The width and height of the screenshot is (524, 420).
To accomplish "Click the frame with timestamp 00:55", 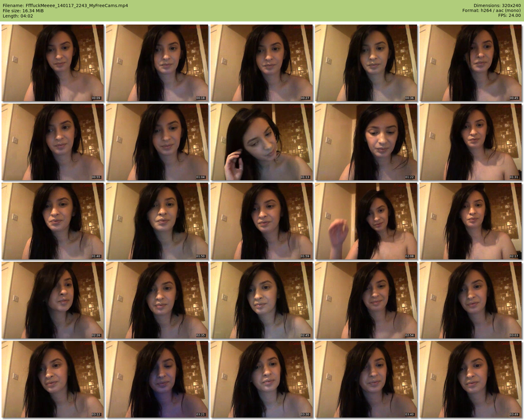I will click(53, 142).
